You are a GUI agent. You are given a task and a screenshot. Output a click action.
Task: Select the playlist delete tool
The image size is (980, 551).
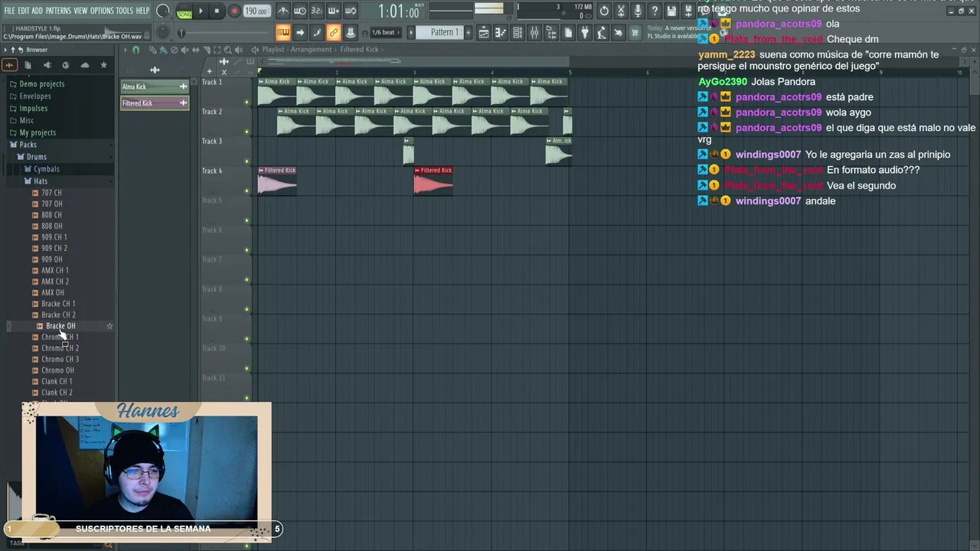[x=174, y=50]
